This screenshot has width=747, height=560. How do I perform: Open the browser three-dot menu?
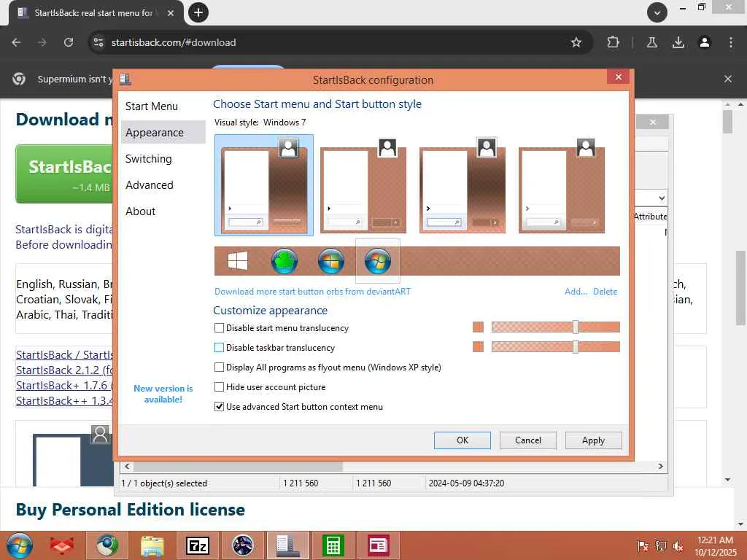[x=731, y=42]
